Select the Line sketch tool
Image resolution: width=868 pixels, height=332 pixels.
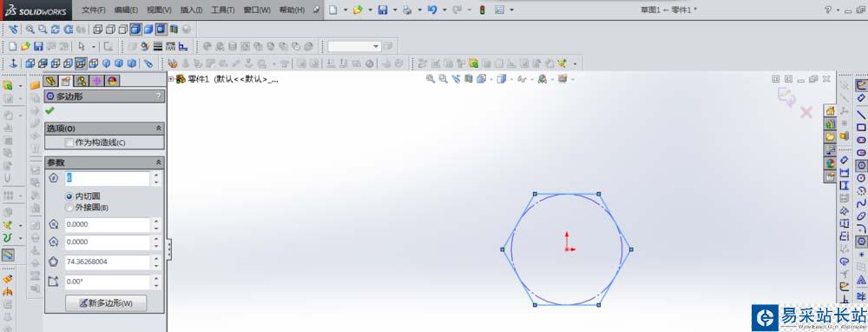point(861,115)
